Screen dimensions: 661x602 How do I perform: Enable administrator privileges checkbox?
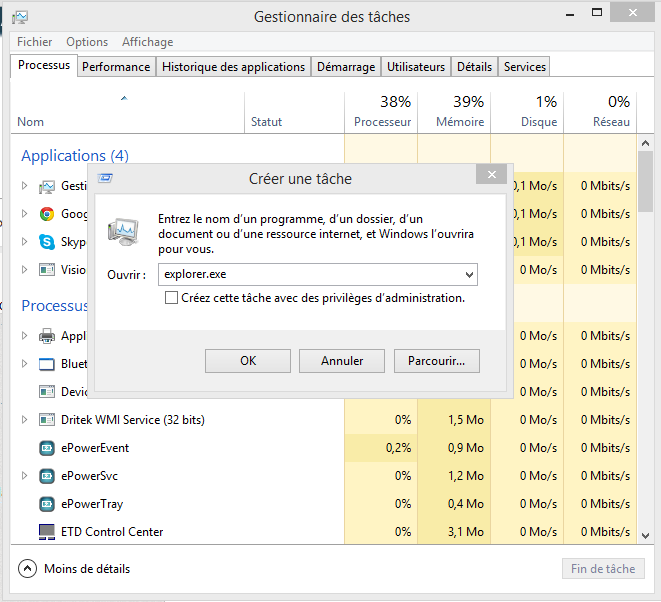(171, 298)
